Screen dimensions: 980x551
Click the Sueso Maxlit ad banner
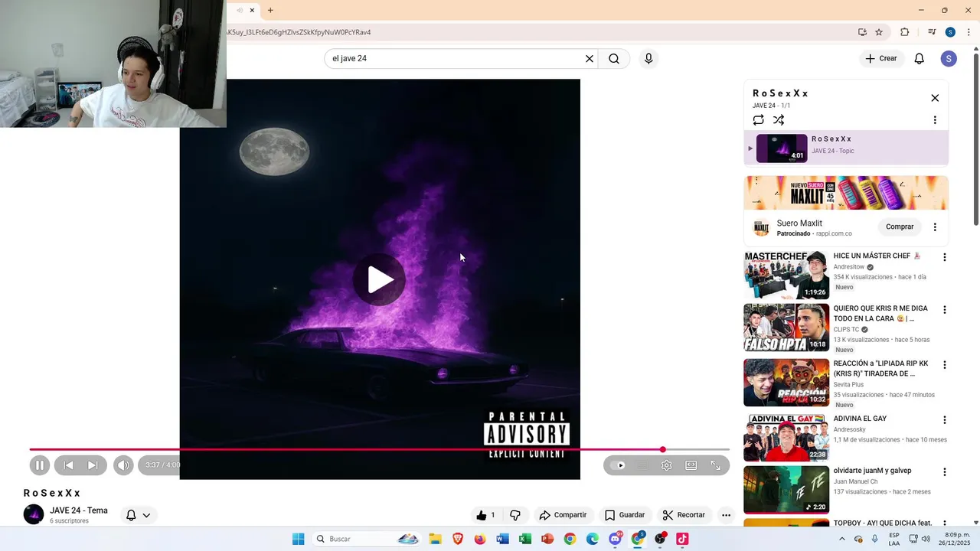click(x=846, y=193)
